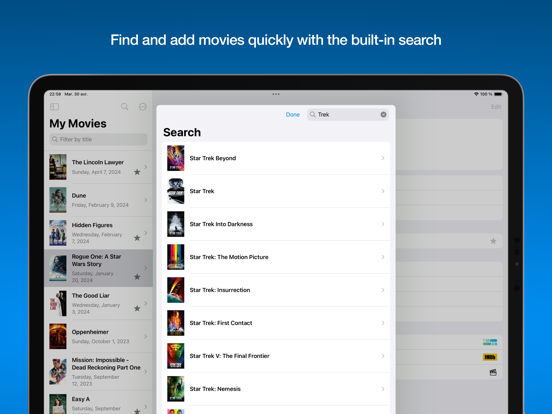Screen dimensions: 552x414
Task: Click the Trek search field
Action: [348, 114]
